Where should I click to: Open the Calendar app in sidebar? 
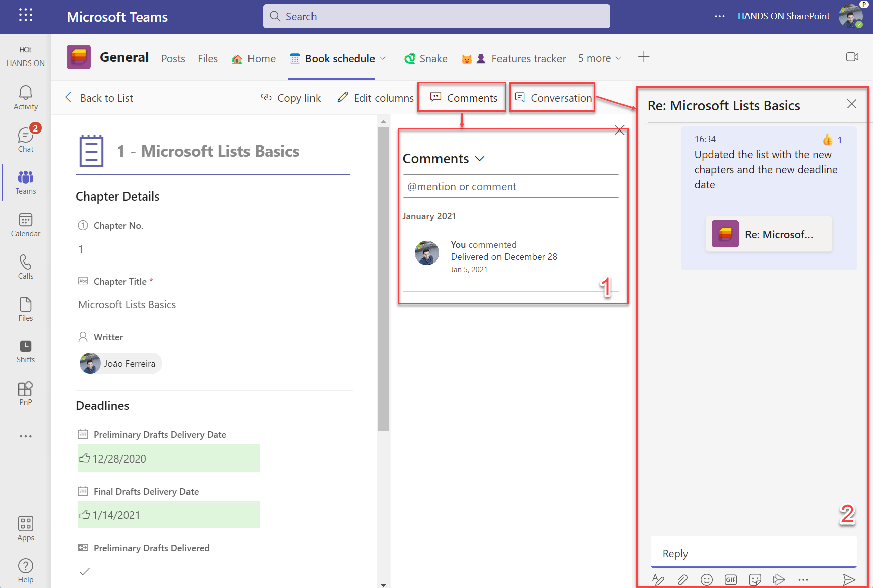(26, 225)
